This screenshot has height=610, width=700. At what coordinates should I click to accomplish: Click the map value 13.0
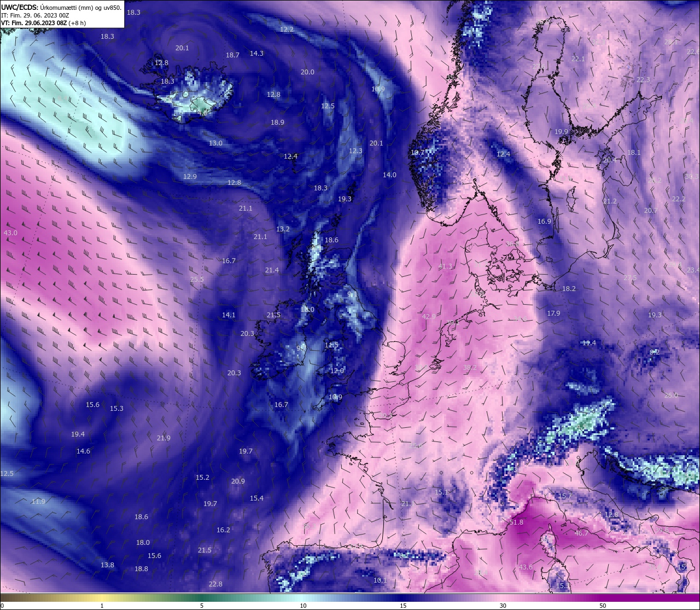215,143
